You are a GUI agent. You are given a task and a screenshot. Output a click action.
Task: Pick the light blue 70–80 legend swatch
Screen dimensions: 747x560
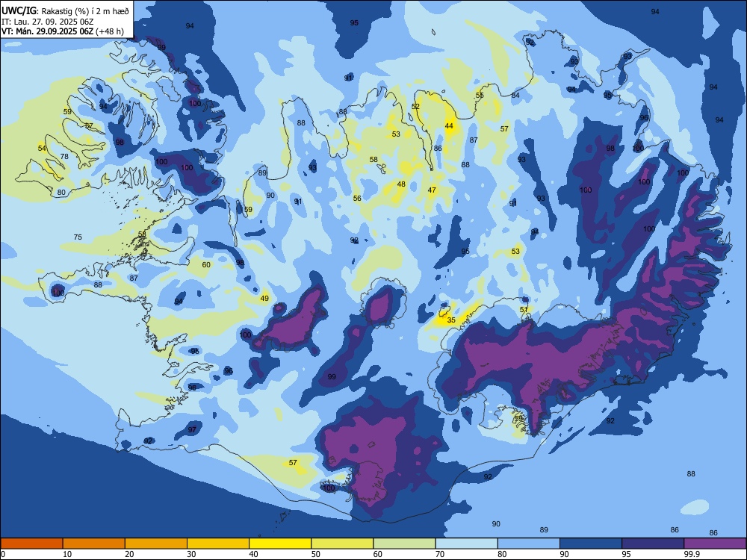(x=466, y=544)
